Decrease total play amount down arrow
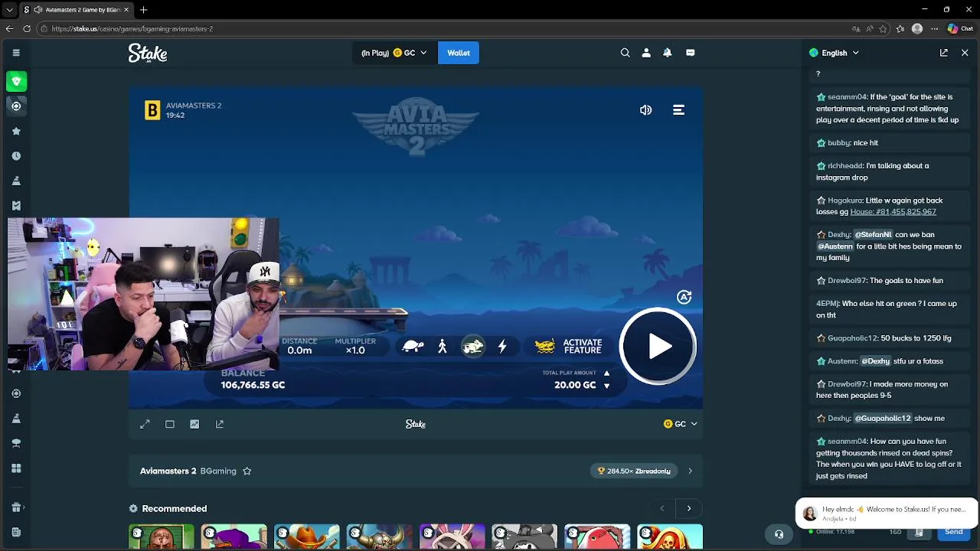The height and width of the screenshot is (551, 980). [606, 386]
